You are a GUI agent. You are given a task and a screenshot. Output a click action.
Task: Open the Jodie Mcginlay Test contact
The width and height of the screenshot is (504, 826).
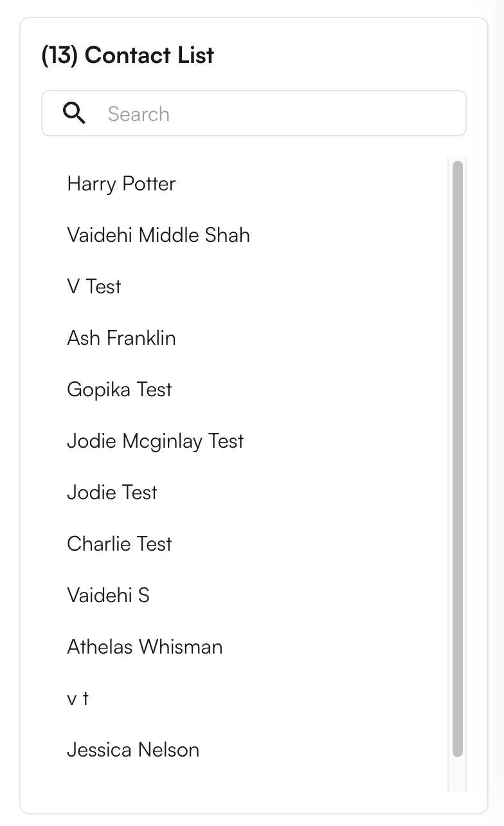click(x=156, y=441)
